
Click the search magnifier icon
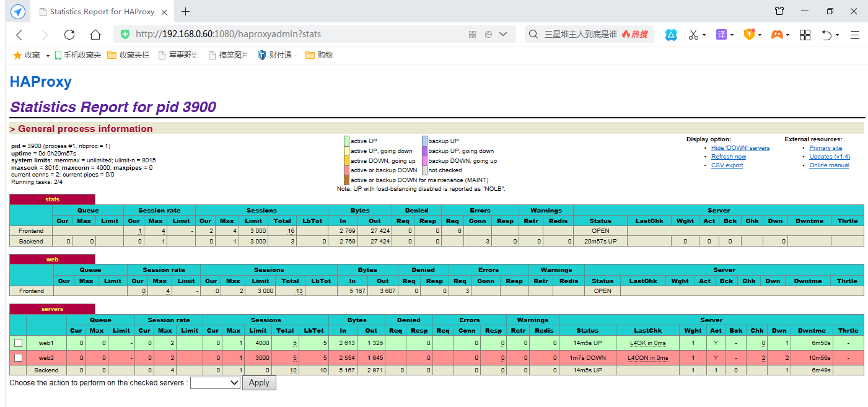coord(533,35)
